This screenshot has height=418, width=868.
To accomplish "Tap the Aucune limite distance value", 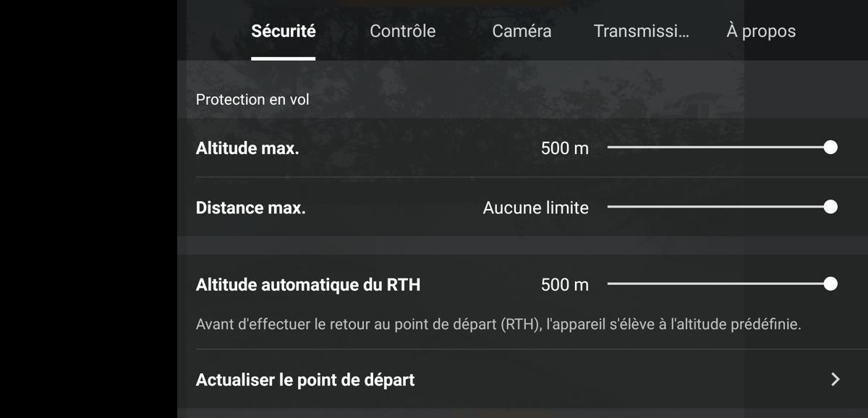I will click(x=536, y=208).
